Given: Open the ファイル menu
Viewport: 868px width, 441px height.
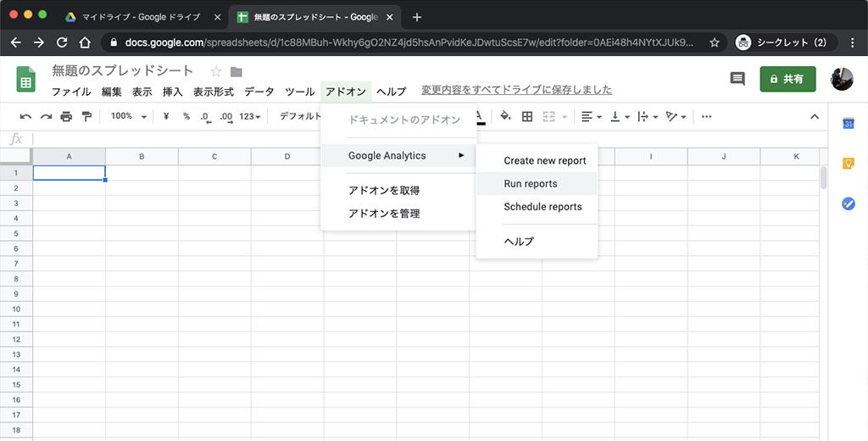Looking at the screenshot, I should (x=71, y=92).
